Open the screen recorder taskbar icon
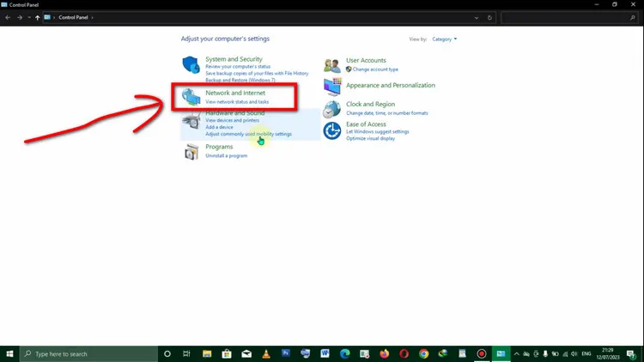This screenshot has height=362, width=644. tap(482, 353)
